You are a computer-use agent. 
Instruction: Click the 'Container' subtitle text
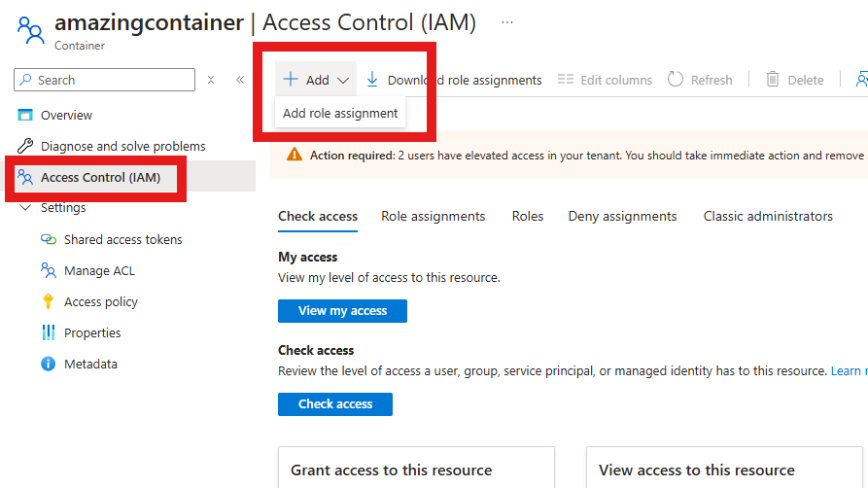pyautogui.click(x=79, y=46)
